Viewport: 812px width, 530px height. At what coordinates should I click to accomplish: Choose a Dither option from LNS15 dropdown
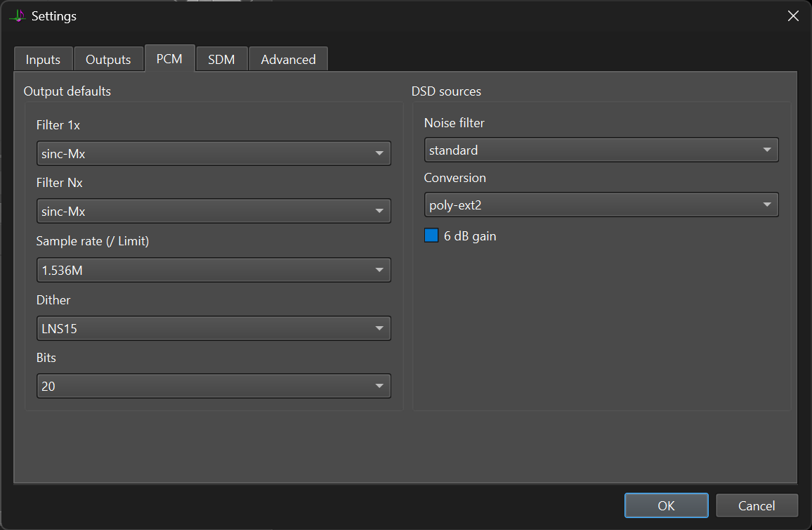[x=214, y=328]
